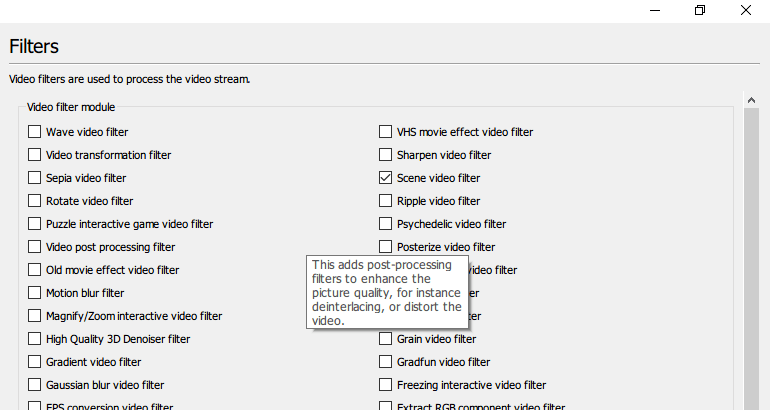The image size is (770, 410).
Task: Tick the Gradfun video filter checkbox
Action: 385,362
